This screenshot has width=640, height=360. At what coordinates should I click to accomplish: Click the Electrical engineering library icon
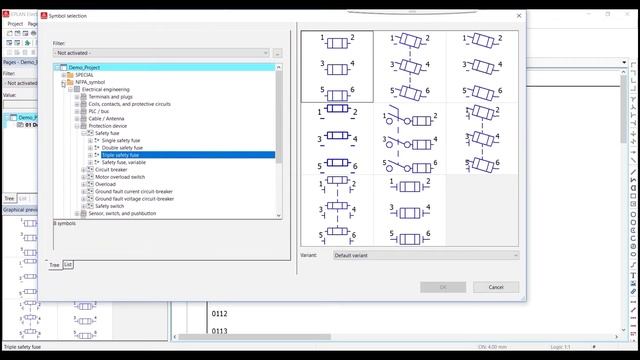click(77, 89)
